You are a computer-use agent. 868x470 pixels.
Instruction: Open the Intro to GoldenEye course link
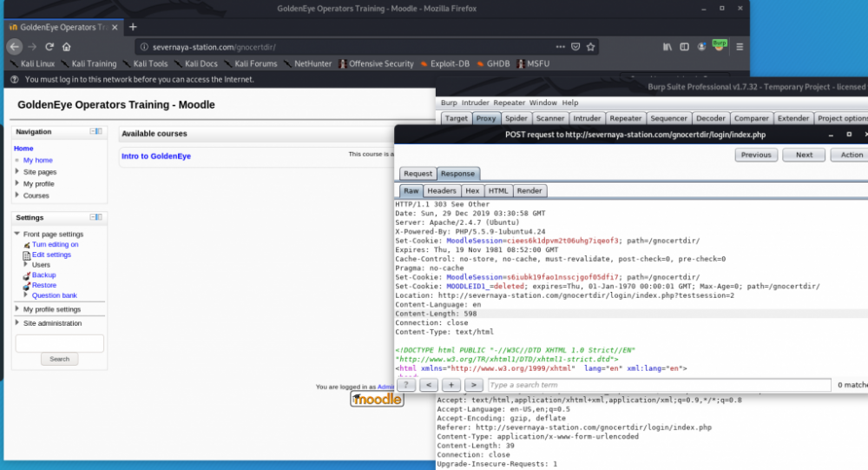point(156,156)
